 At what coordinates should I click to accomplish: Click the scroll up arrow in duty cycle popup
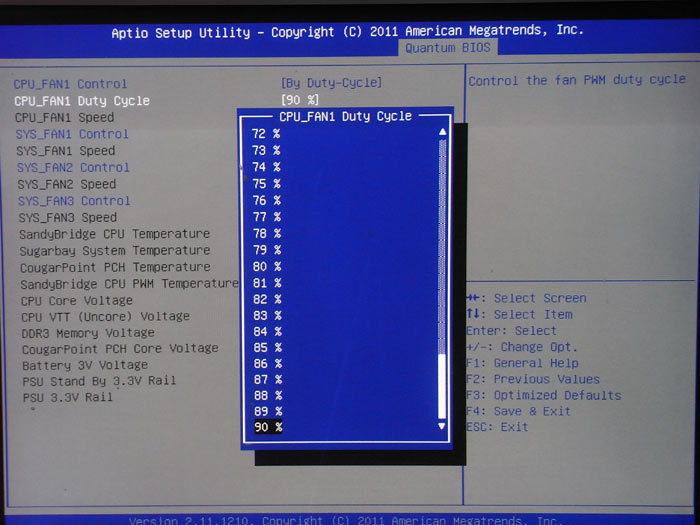pyautogui.click(x=443, y=132)
